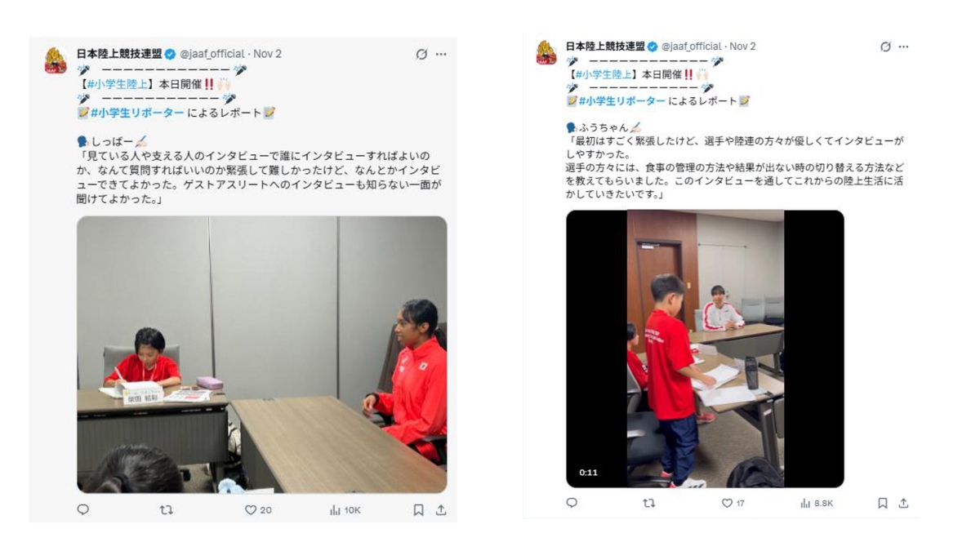Screen dimensions: 980x551
Task: View analytics showing 10K views
Action: [345, 509]
